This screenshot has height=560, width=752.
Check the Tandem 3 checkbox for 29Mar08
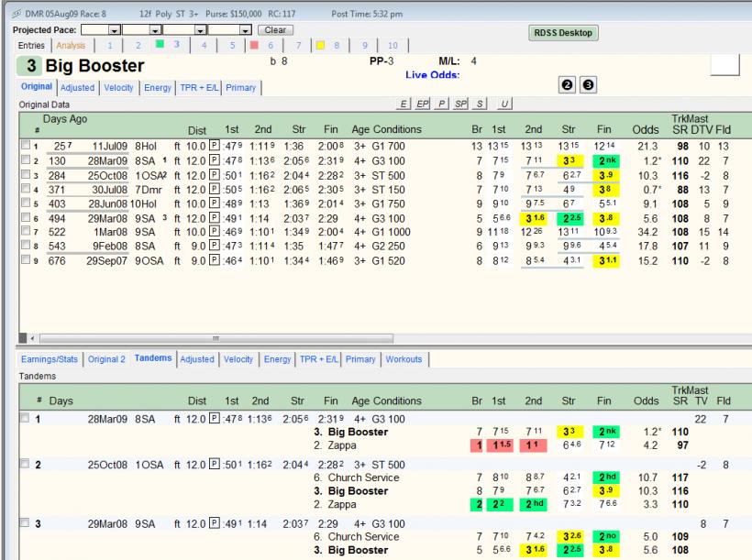pyautogui.click(x=25, y=522)
